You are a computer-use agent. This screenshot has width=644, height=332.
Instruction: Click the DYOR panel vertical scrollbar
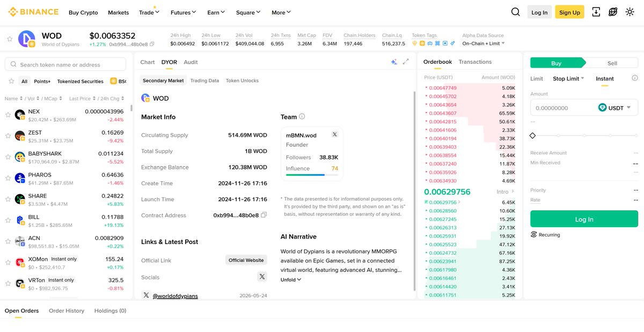(x=414, y=190)
